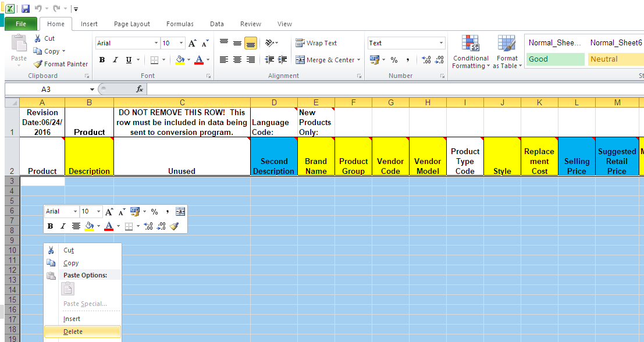Open ribbon font name dropdown
The height and width of the screenshot is (342, 644).
point(156,43)
